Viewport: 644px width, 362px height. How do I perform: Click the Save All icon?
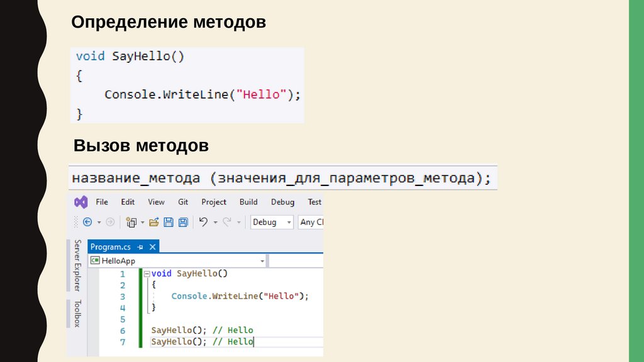tap(183, 222)
